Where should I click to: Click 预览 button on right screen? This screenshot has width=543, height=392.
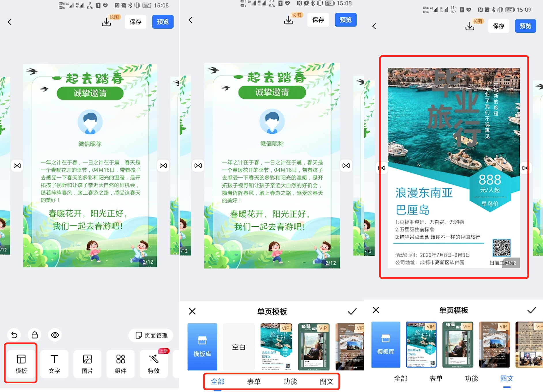[x=525, y=26]
